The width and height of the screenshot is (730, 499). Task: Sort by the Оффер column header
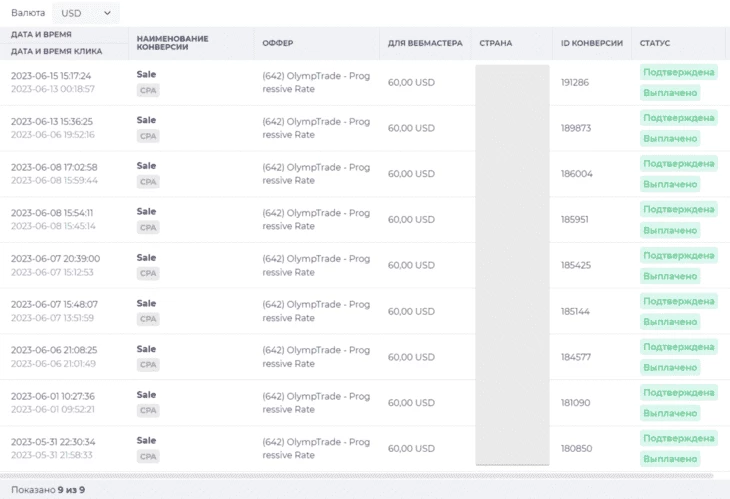[277, 43]
